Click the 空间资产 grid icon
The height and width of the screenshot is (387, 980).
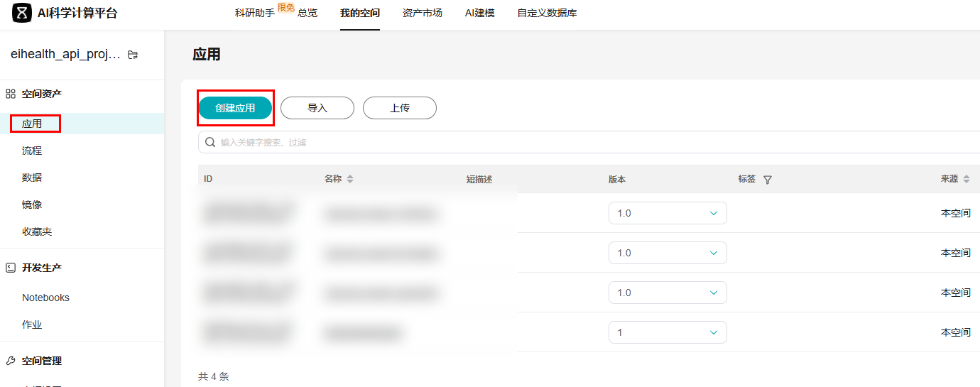coord(11,94)
